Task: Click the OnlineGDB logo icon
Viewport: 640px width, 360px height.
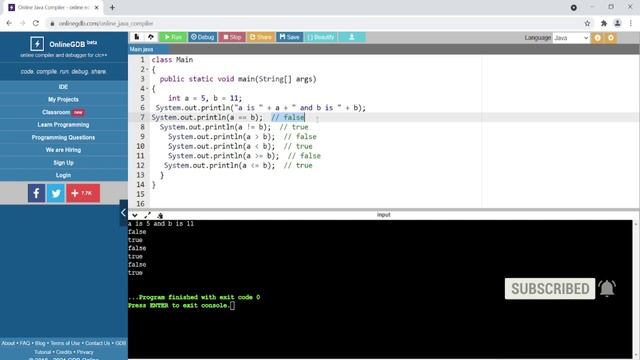Action: 37,44
